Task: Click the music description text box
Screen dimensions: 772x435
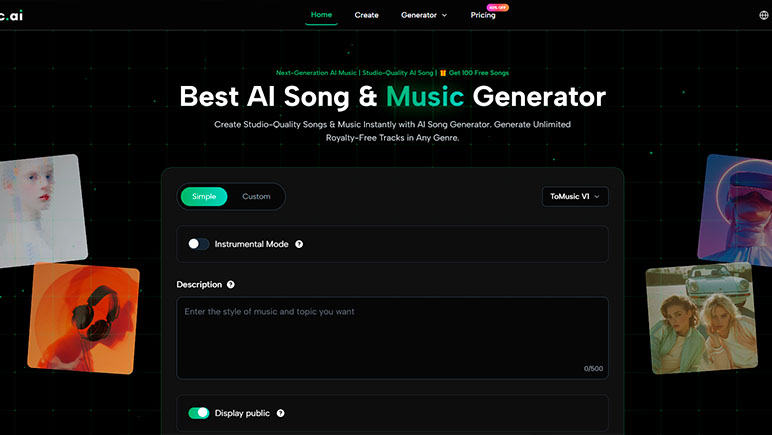Action: pyautogui.click(x=392, y=338)
